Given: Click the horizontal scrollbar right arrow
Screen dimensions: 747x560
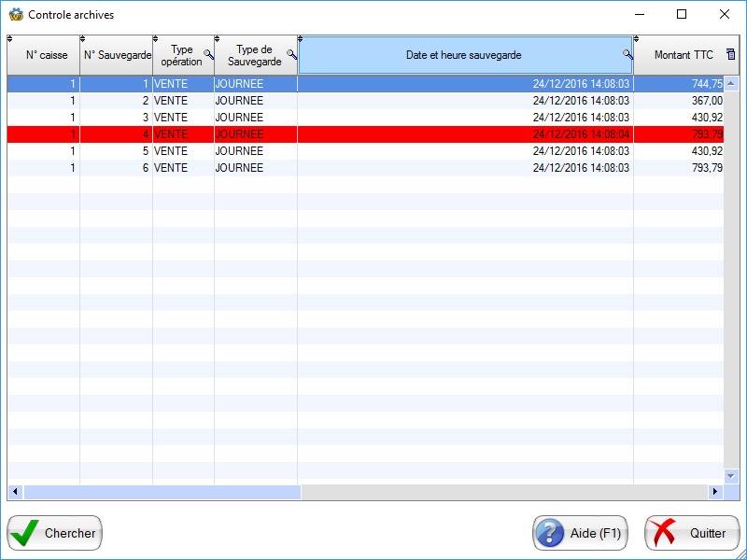Looking at the screenshot, I should point(716,492).
